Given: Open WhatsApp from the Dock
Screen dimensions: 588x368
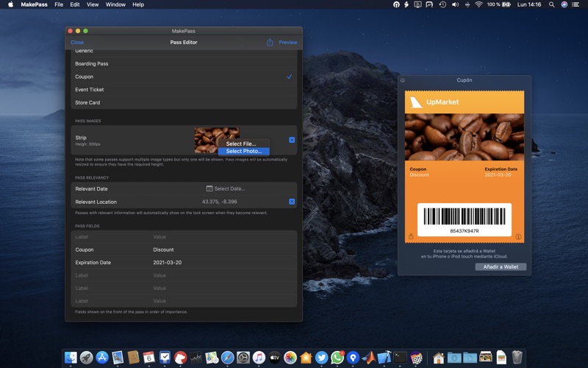Looking at the screenshot, I should 337,358.
